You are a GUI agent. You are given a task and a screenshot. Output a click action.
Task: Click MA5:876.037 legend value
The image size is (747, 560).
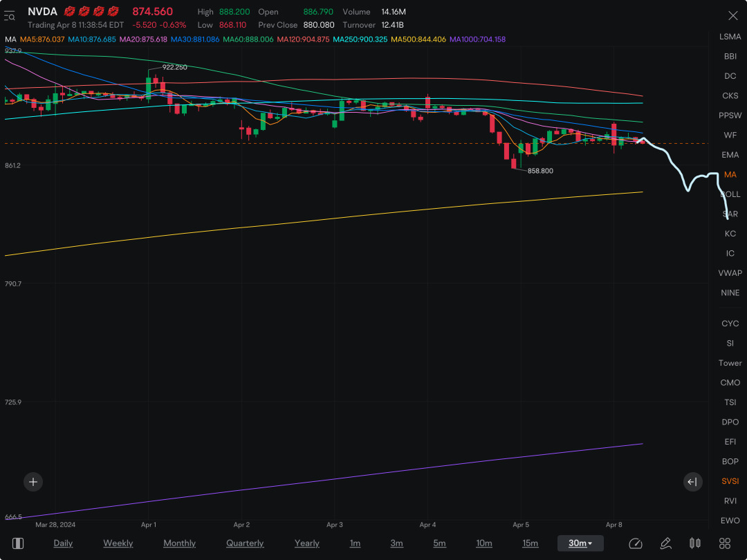point(42,39)
